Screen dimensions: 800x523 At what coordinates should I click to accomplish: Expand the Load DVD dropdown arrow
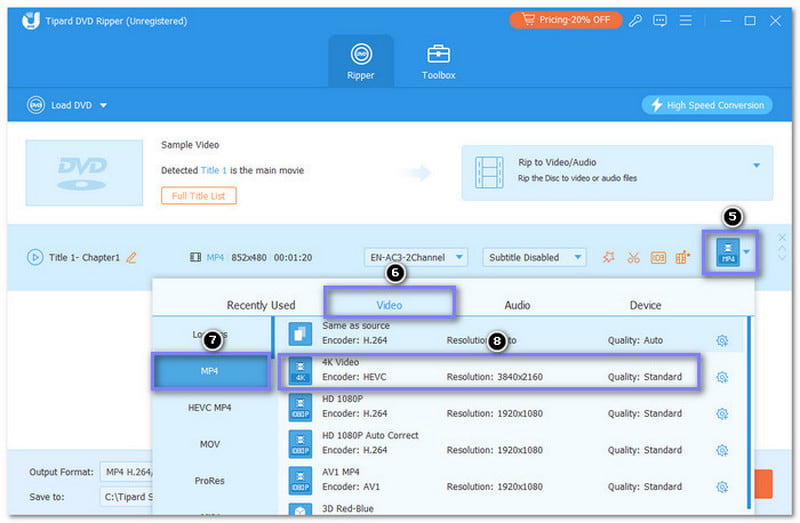pyautogui.click(x=103, y=106)
